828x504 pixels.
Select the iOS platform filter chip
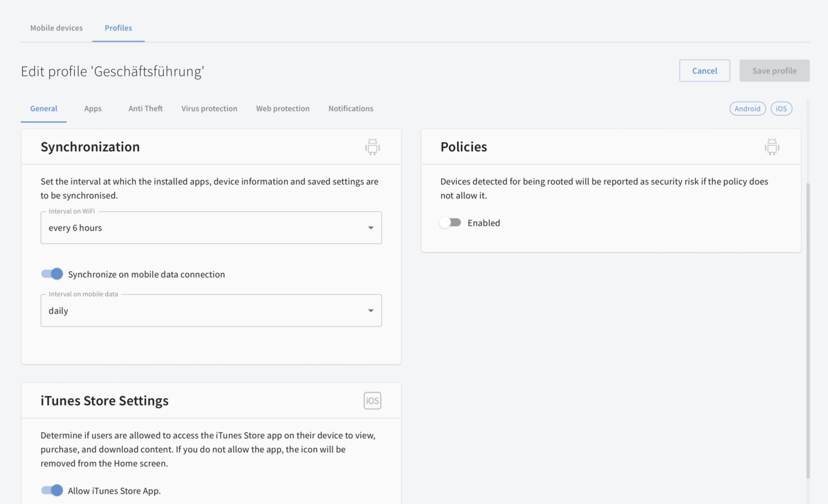(x=781, y=109)
